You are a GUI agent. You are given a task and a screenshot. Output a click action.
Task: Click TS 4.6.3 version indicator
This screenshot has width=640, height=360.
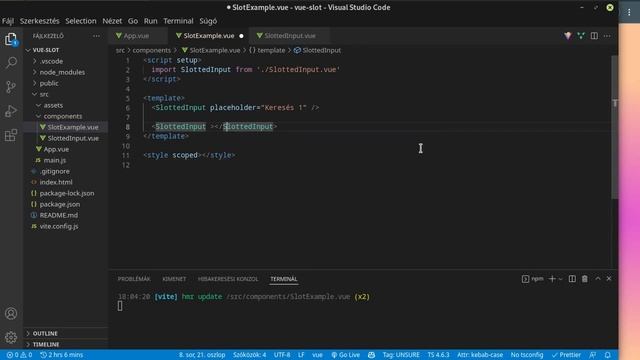438,355
